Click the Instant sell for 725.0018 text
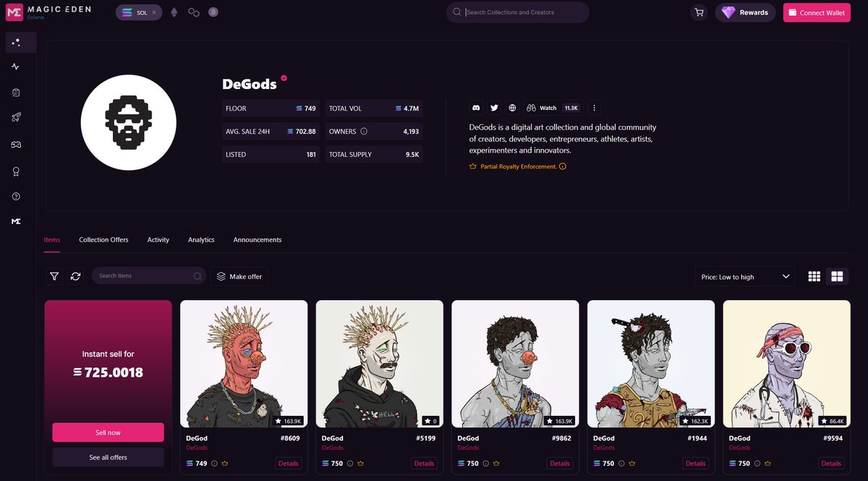Image resolution: width=868 pixels, height=481 pixels. 109,365
